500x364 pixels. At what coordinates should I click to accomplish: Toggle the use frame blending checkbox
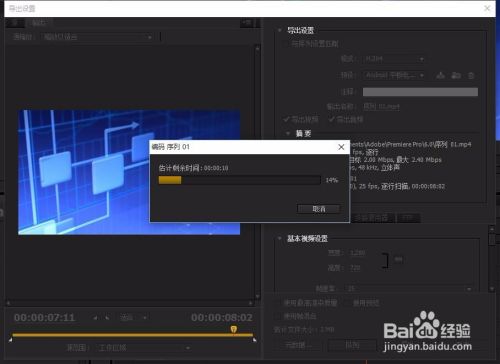click(278, 316)
